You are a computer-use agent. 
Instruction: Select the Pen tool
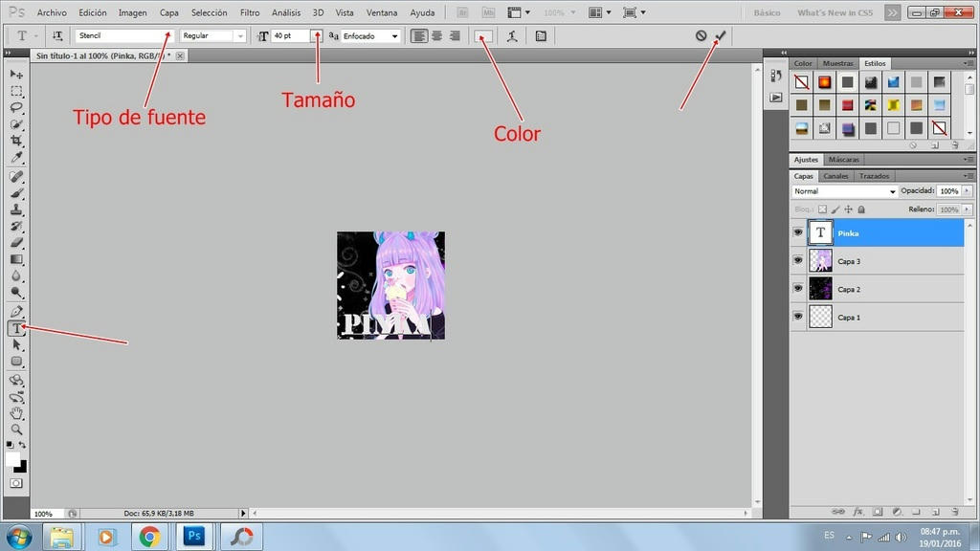point(16,312)
